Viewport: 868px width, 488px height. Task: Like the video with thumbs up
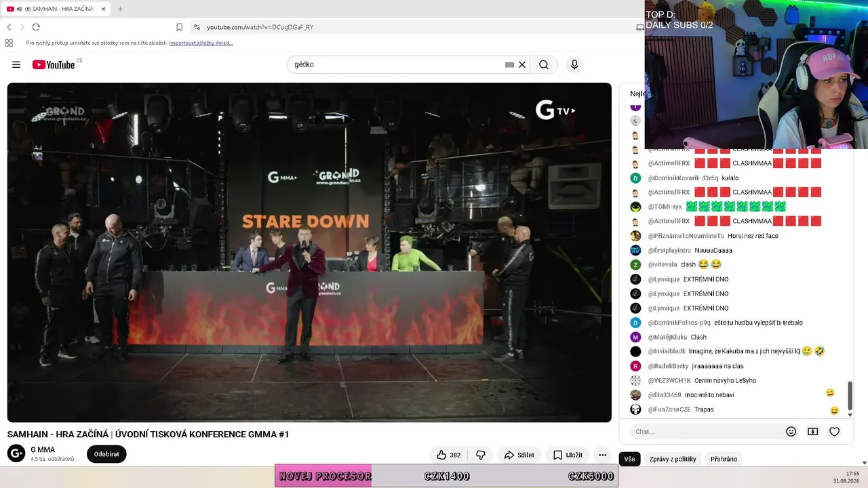[x=449, y=455]
